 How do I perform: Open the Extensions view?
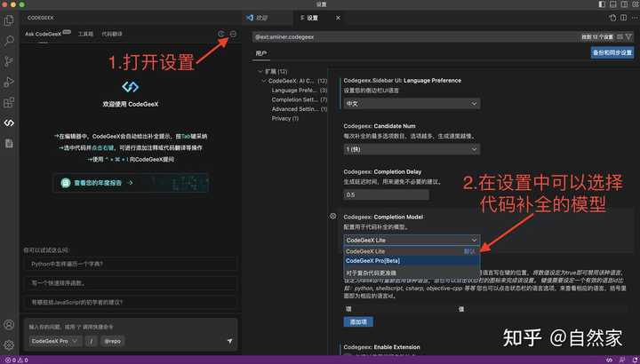(9, 102)
